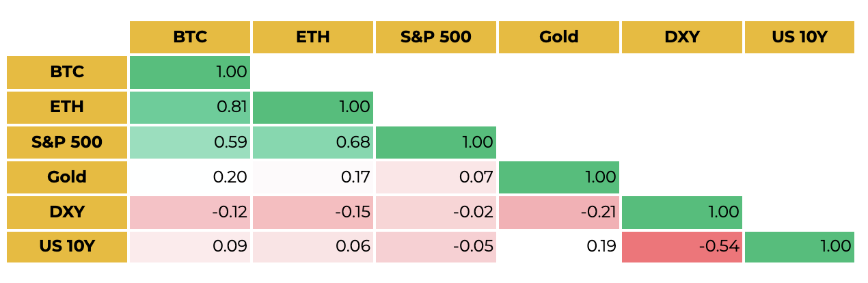Select the 0.19 US 10Y-Gold cell
Viewport: 868px width, 283px height.
coord(559,247)
